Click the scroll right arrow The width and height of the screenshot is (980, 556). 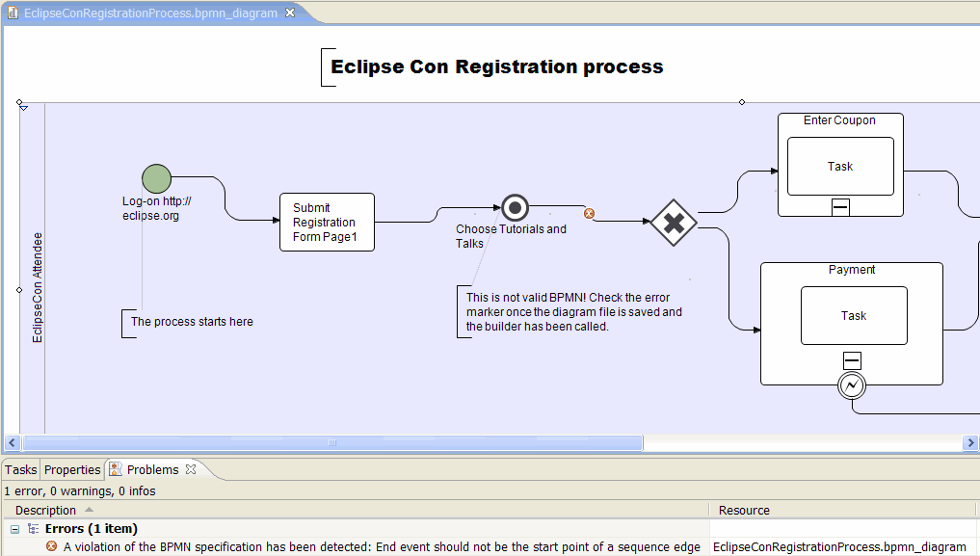(x=970, y=443)
